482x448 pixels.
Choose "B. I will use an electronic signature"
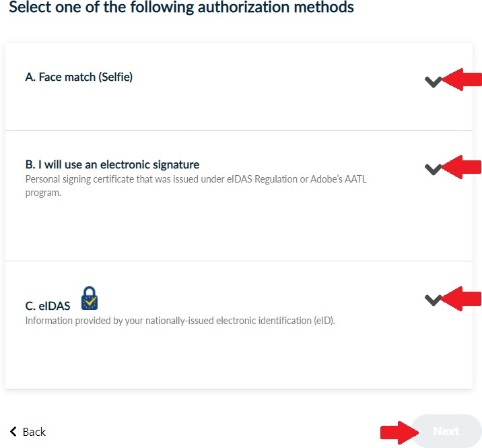point(112,164)
